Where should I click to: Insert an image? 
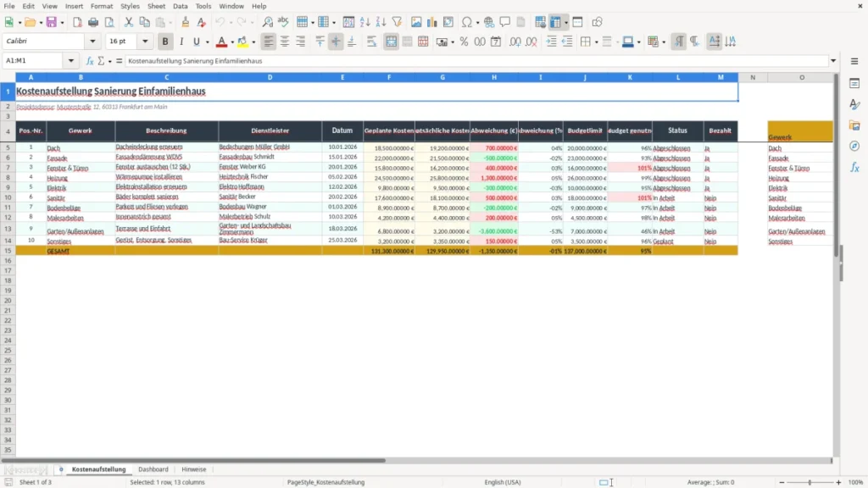click(x=416, y=22)
